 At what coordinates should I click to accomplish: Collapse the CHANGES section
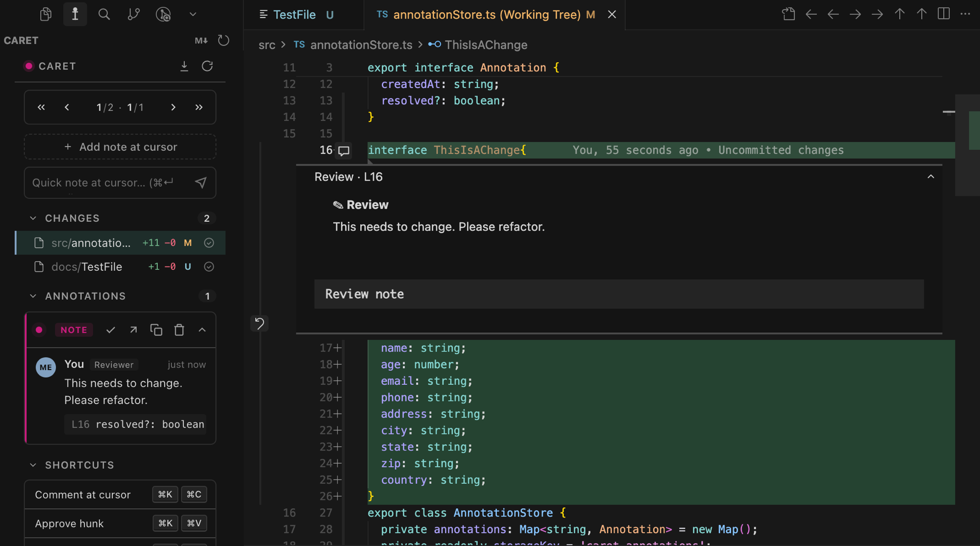[33, 218]
